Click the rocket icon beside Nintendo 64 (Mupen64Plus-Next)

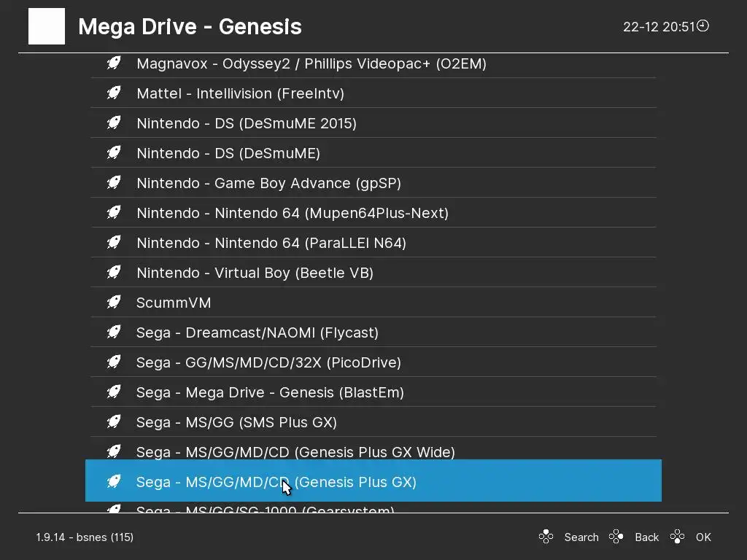pyautogui.click(x=114, y=212)
